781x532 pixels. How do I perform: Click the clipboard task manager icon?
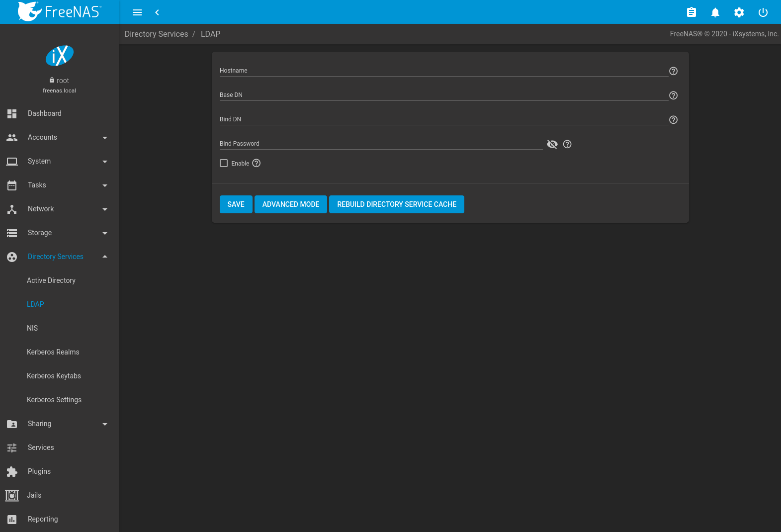(x=691, y=12)
